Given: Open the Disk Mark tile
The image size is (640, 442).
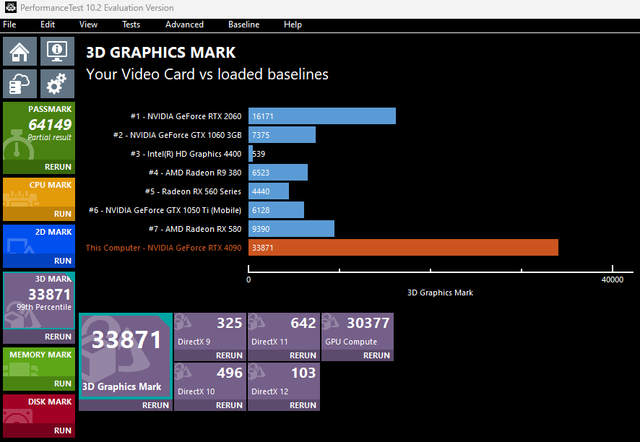Looking at the screenshot, I should pos(39,409).
